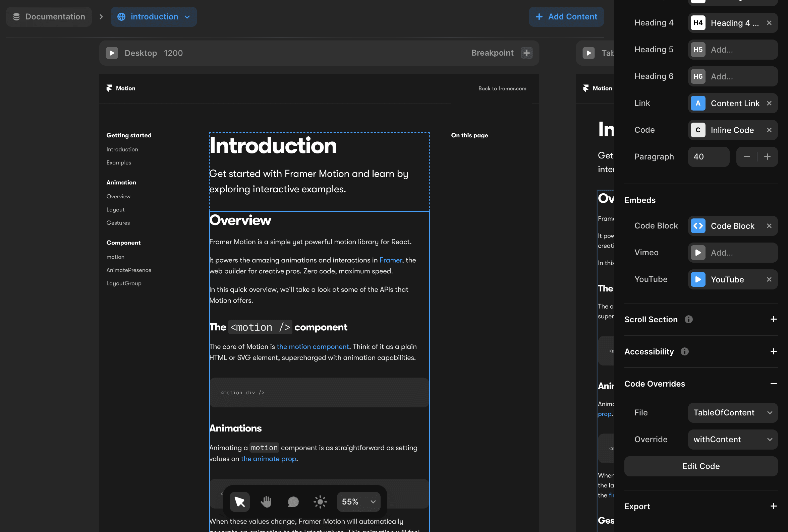Screen dimensions: 788x532
Task: Remove the Inline Code style
Action: click(x=769, y=130)
